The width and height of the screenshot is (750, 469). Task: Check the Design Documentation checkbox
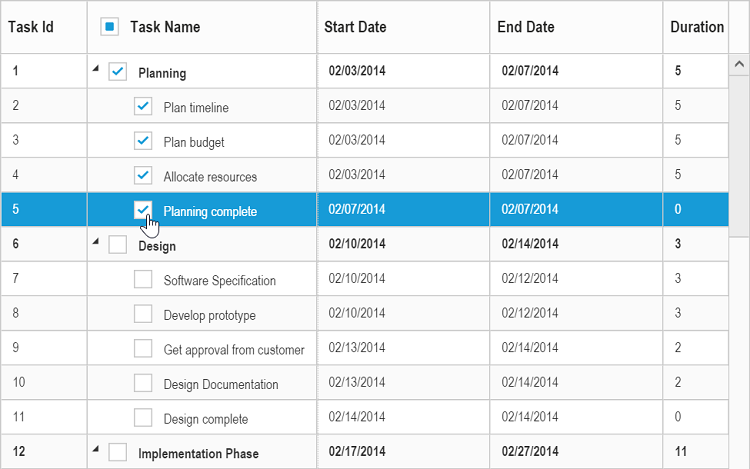coord(143,383)
